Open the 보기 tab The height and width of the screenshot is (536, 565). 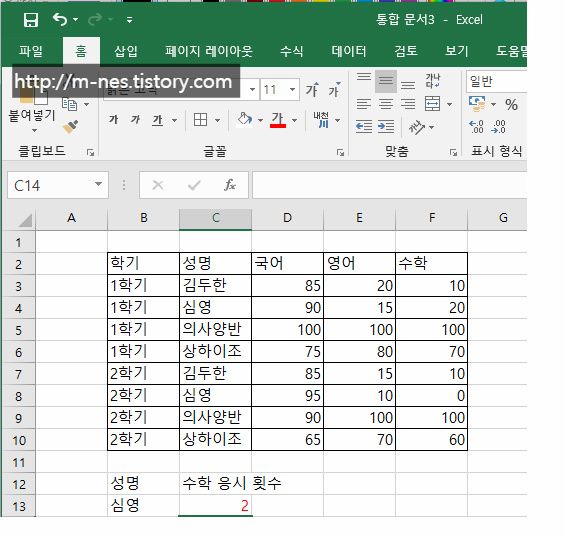(457, 51)
